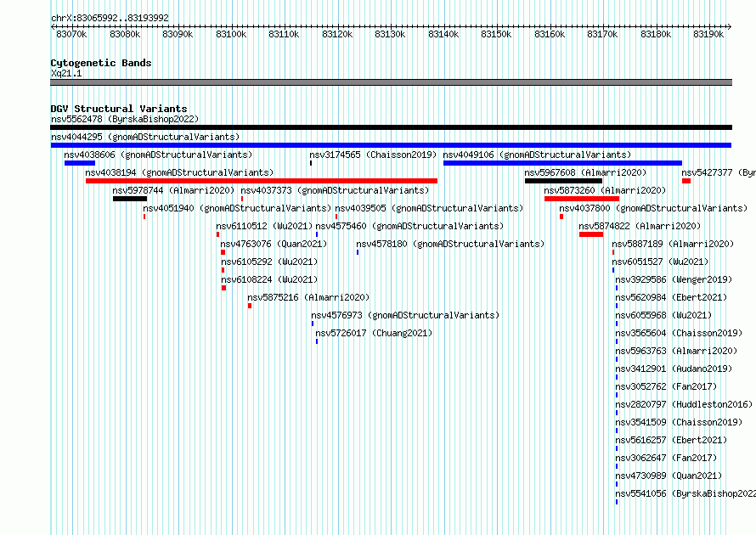Click nsv3565604 (Chaisson2019) label

coord(679,333)
